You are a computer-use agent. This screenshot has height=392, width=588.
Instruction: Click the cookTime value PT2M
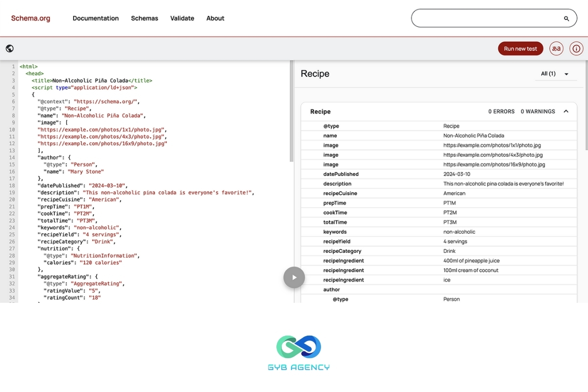450,213
